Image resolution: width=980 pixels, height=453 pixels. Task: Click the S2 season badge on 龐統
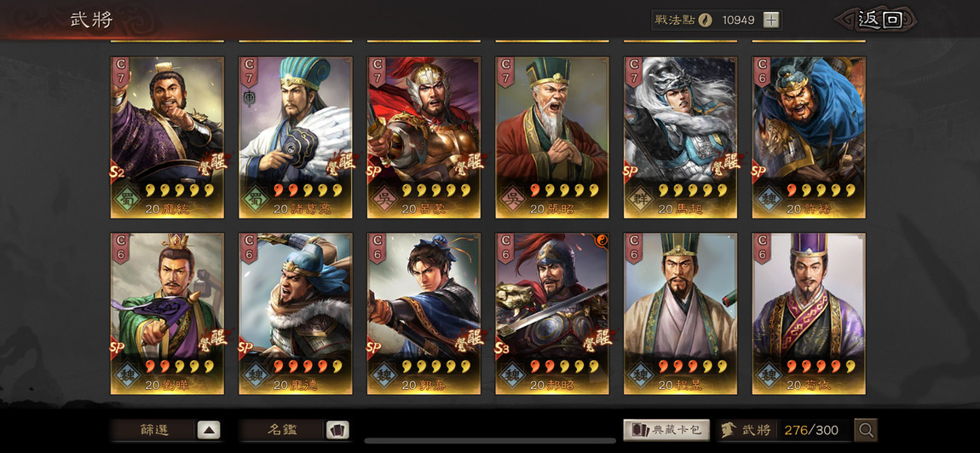pyautogui.click(x=117, y=171)
